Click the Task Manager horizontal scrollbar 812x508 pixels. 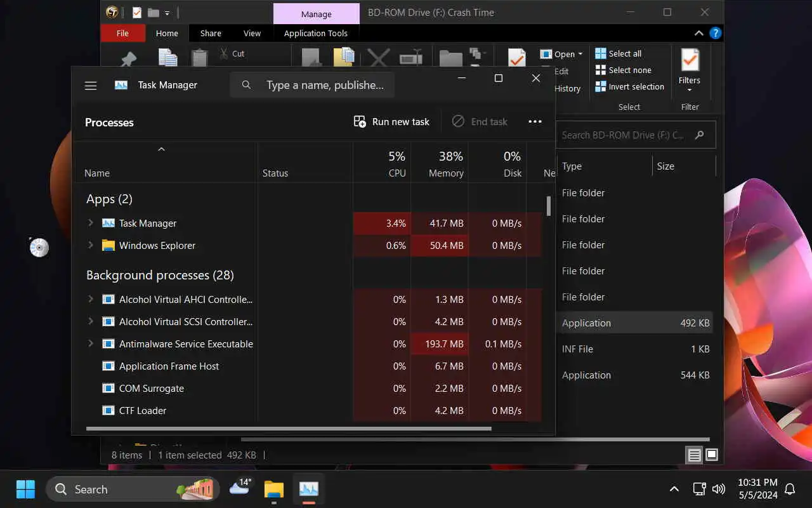click(x=289, y=429)
